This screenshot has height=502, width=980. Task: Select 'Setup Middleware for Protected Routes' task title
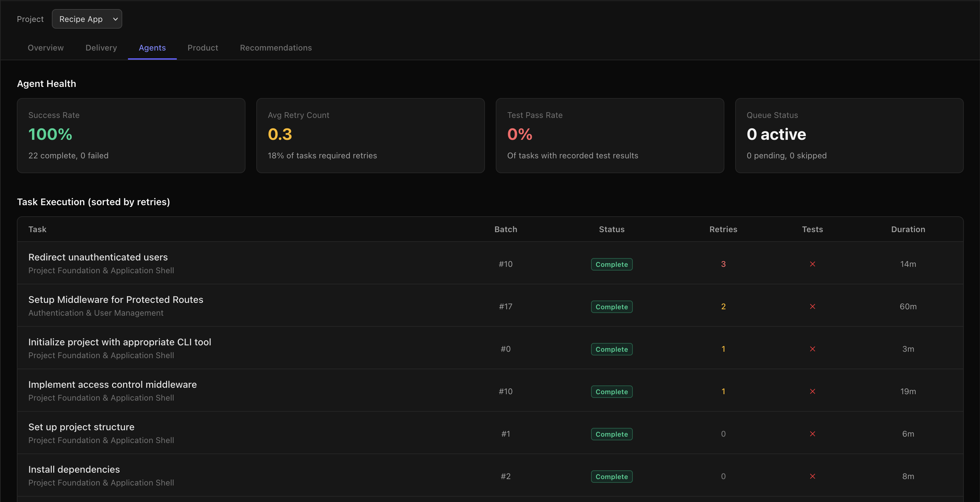pos(116,300)
